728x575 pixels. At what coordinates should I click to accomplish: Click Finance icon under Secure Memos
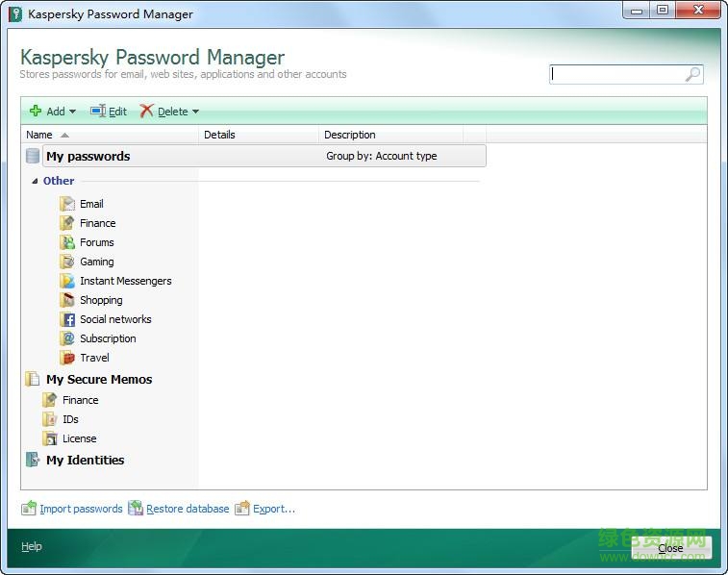50,400
